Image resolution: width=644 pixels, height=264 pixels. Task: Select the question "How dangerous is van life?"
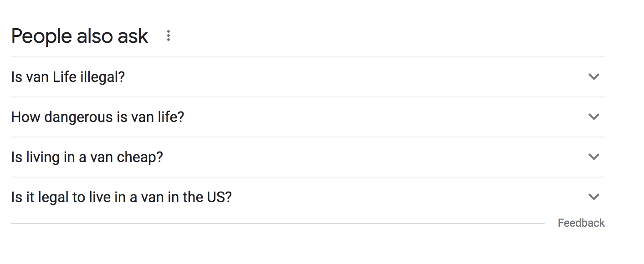(x=97, y=117)
